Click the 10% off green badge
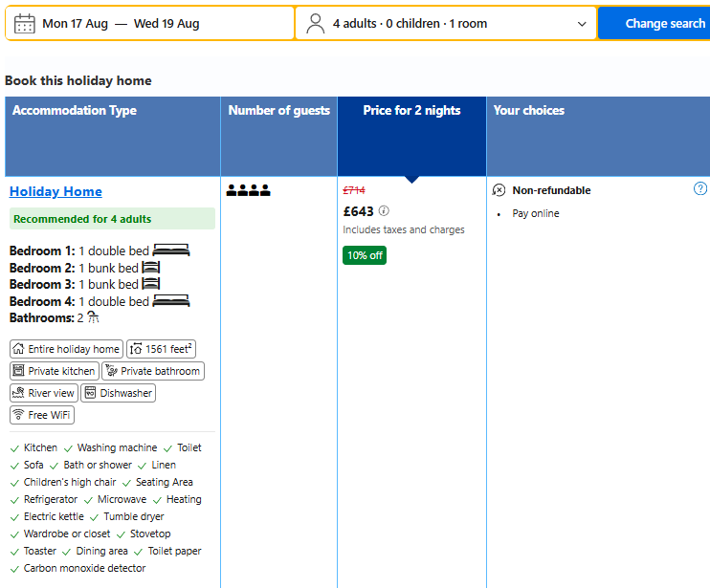The image size is (710, 588). pos(365,255)
